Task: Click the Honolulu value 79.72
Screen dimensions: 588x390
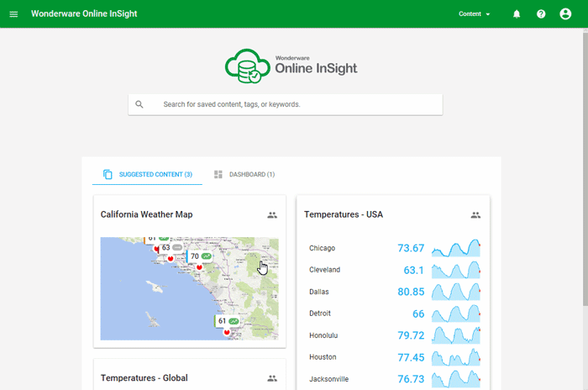Action: click(x=411, y=335)
